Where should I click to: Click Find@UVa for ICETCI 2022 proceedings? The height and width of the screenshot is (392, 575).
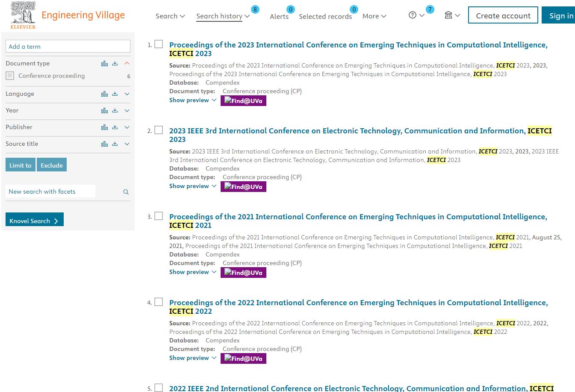click(x=243, y=358)
